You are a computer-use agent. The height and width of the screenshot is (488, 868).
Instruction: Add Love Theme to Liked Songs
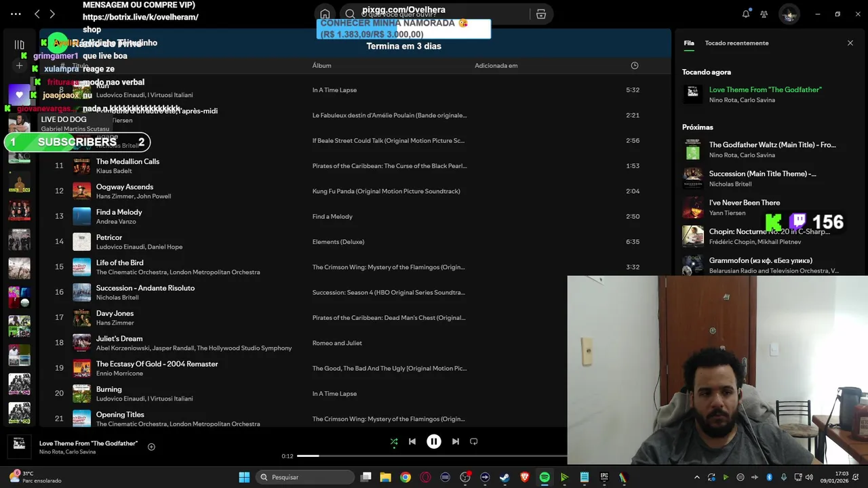point(151,447)
